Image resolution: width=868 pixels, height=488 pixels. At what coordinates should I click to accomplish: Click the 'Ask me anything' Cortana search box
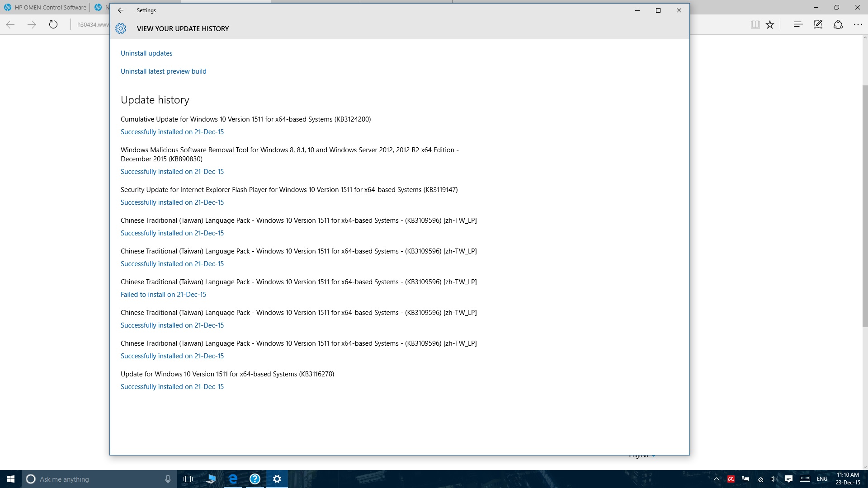pyautogui.click(x=99, y=479)
